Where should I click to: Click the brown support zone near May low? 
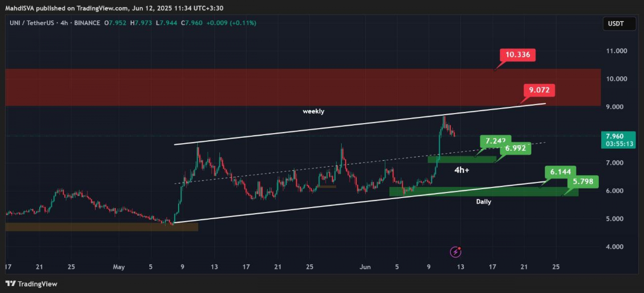[x=102, y=227]
